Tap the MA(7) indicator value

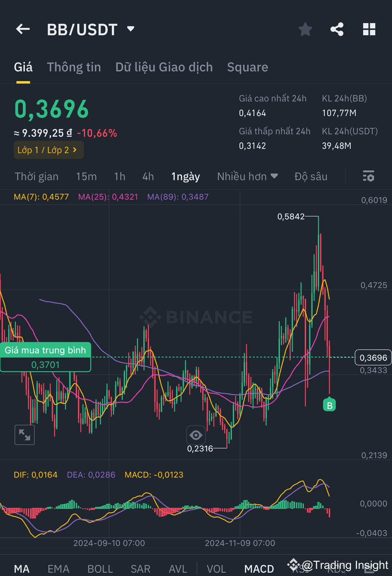point(42,196)
